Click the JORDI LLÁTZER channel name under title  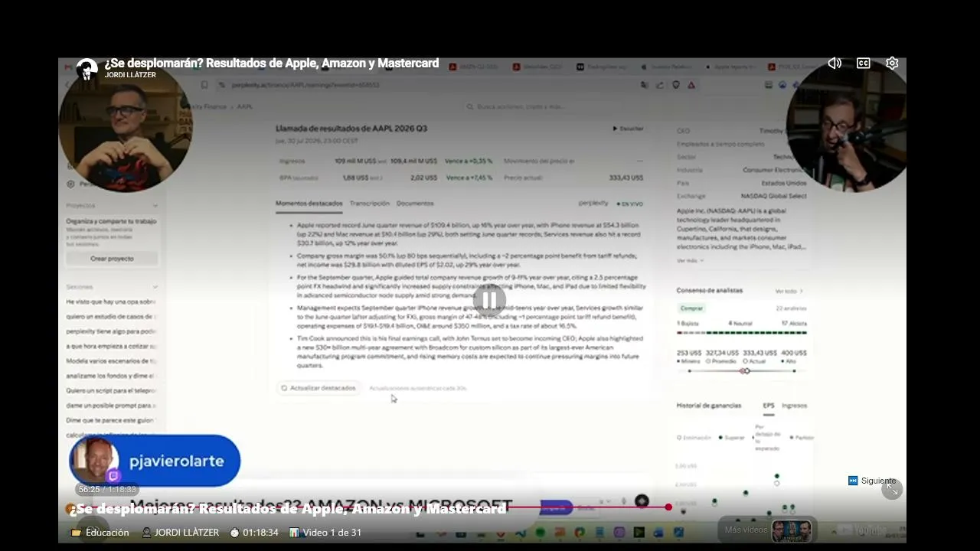tap(130, 75)
